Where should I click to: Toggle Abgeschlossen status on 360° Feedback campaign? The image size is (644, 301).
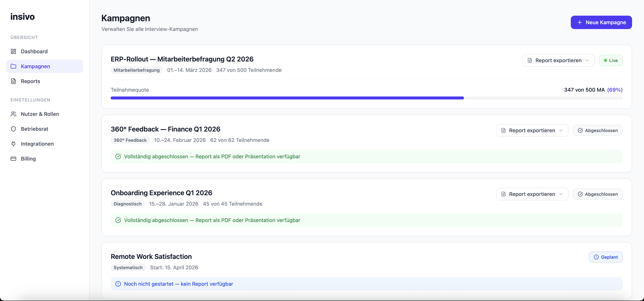(597, 130)
